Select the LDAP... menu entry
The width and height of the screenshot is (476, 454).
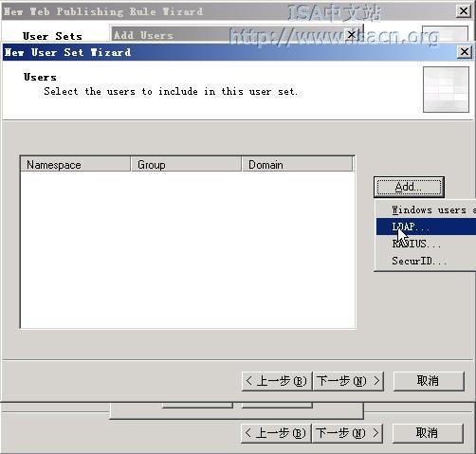(x=426, y=227)
